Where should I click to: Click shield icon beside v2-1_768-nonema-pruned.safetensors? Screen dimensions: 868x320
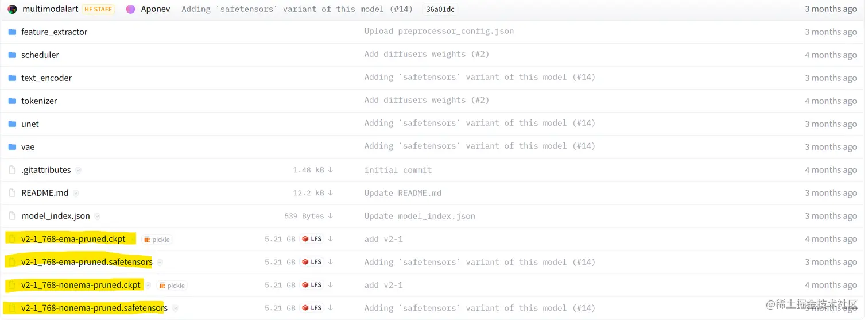tap(175, 308)
